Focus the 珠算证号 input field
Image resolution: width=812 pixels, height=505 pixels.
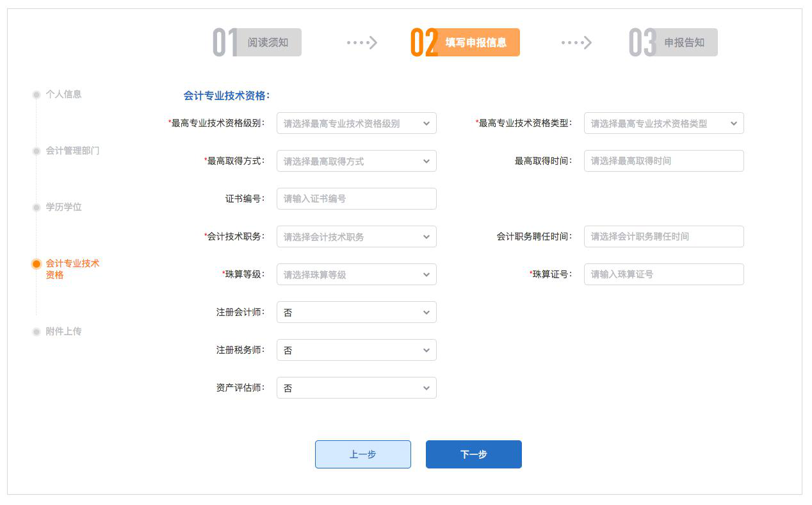[663, 274]
